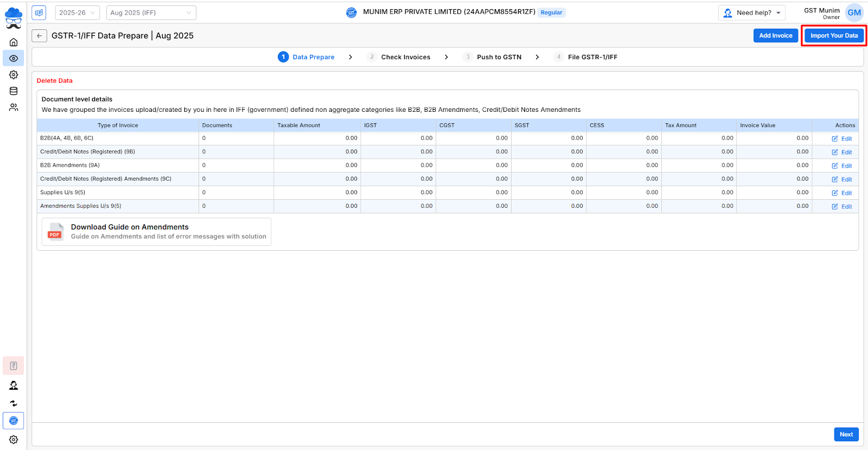Click the back arrow beside the page title
This screenshot has width=868, height=450.
[x=39, y=36]
